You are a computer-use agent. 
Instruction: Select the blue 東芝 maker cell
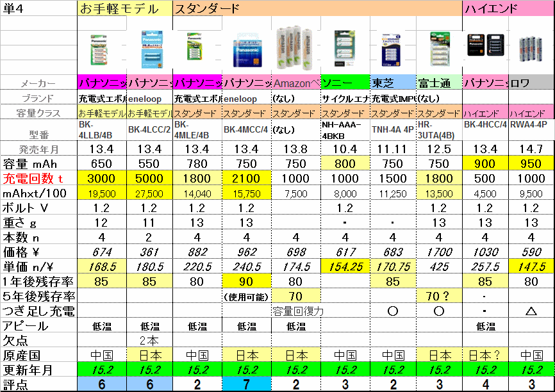tap(393, 83)
